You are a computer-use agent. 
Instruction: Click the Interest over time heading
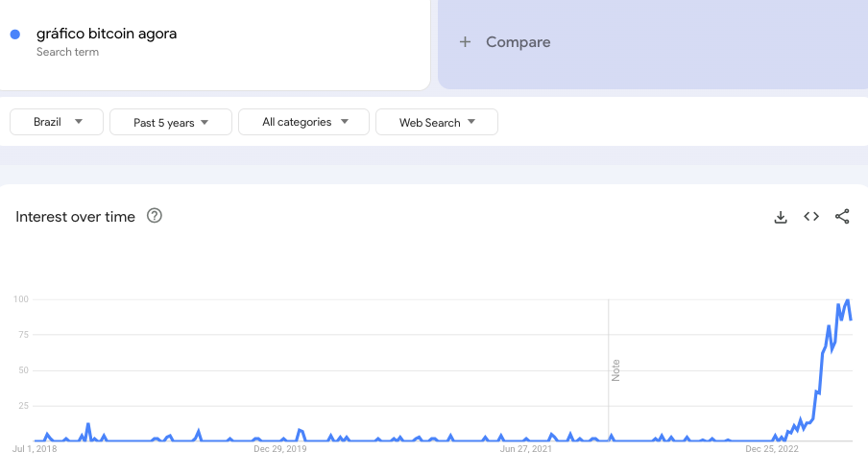click(75, 217)
